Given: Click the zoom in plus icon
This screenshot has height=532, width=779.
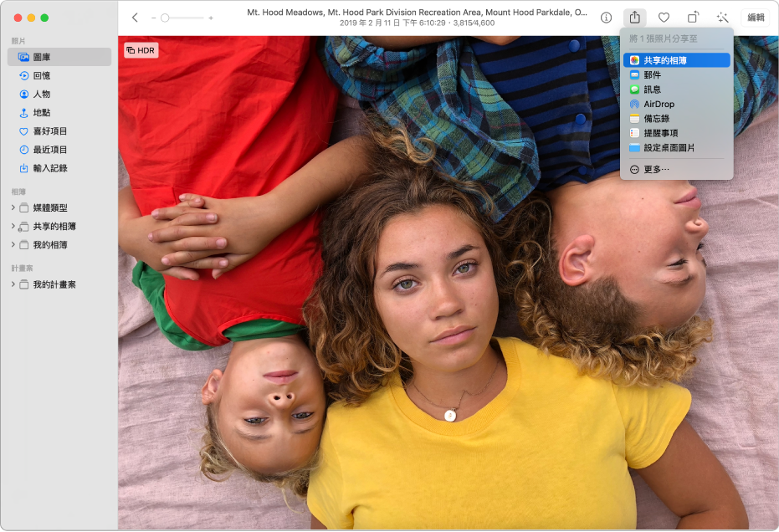Looking at the screenshot, I should point(211,18).
